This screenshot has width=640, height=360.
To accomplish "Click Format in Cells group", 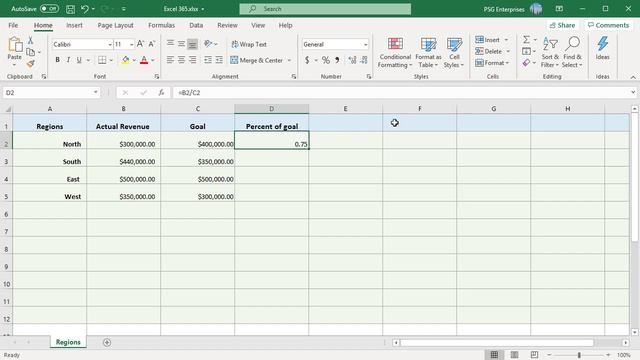I will coord(492,63).
